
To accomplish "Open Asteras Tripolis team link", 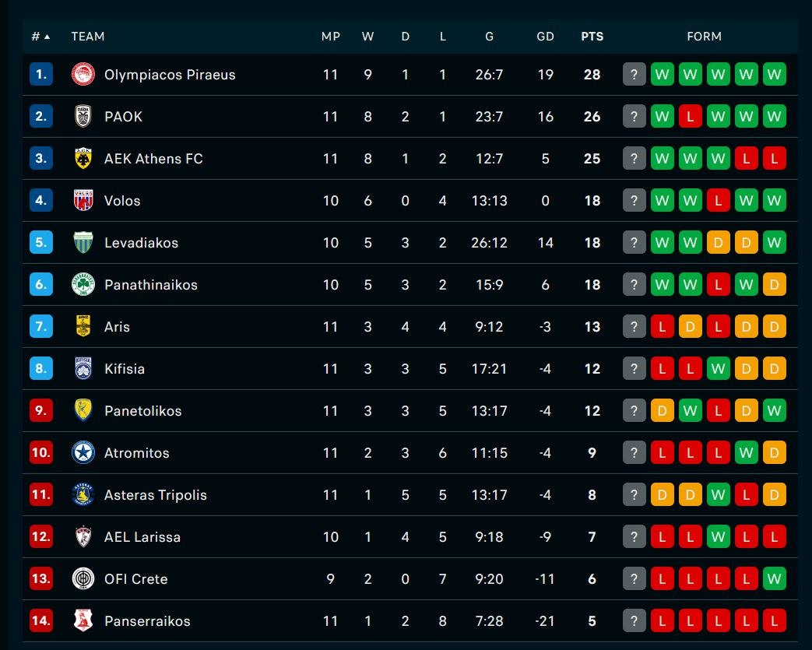I will [156, 495].
